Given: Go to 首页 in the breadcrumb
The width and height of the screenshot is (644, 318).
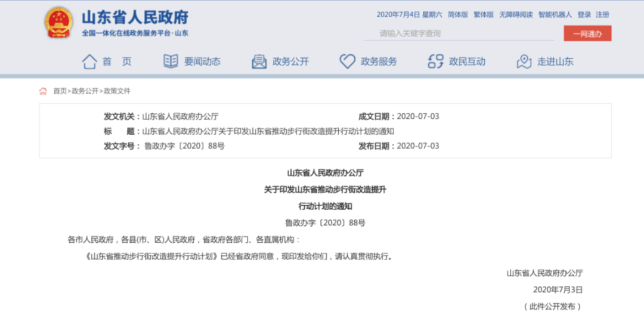Looking at the screenshot, I should tap(60, 91).
